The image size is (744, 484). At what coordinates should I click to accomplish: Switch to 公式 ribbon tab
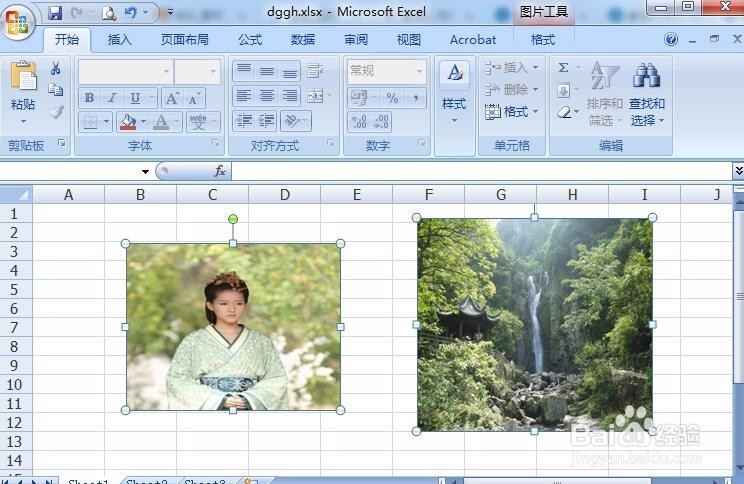coord(250,40)
